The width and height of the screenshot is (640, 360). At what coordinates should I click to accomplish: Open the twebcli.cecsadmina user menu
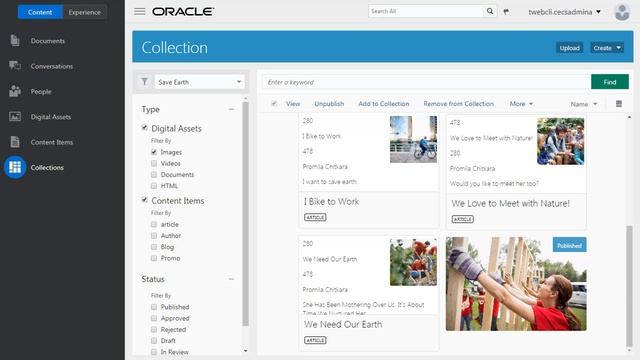(564, 12)
